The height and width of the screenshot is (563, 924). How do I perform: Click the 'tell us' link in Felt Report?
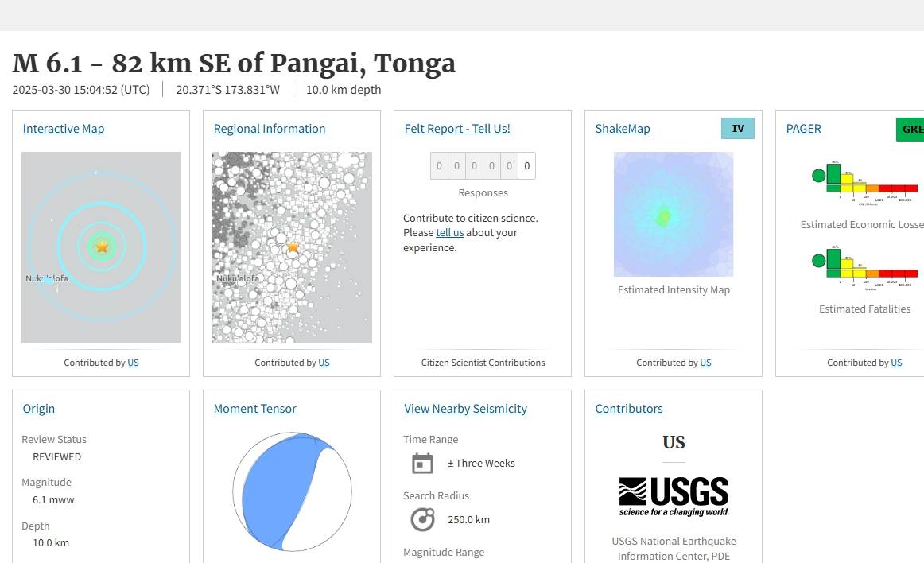pyautogui.click(x=449, y=233)
